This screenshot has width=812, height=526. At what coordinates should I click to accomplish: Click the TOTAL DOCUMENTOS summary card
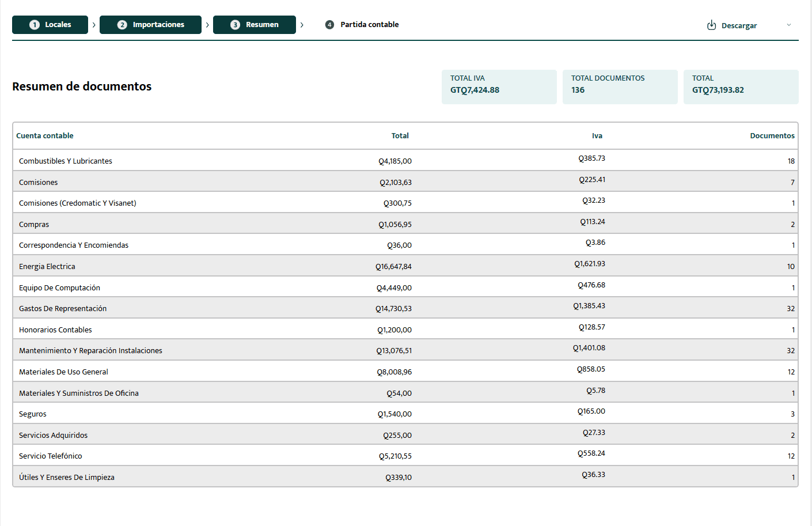[620, 87]
